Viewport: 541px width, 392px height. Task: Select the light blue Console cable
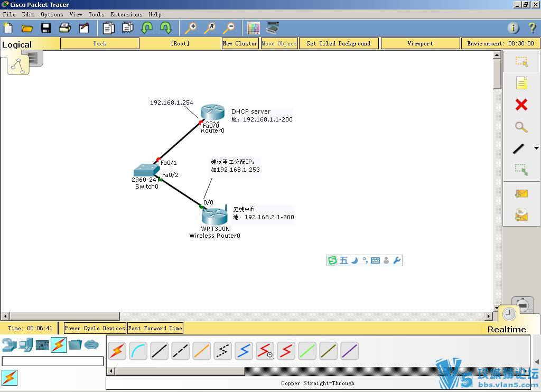pyautogui.click(x=138, y=351)
